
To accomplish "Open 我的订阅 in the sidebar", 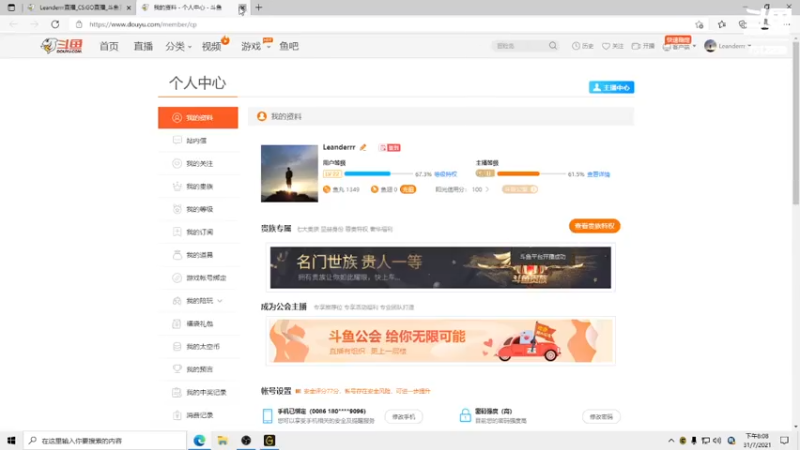I will pos(198,232).
